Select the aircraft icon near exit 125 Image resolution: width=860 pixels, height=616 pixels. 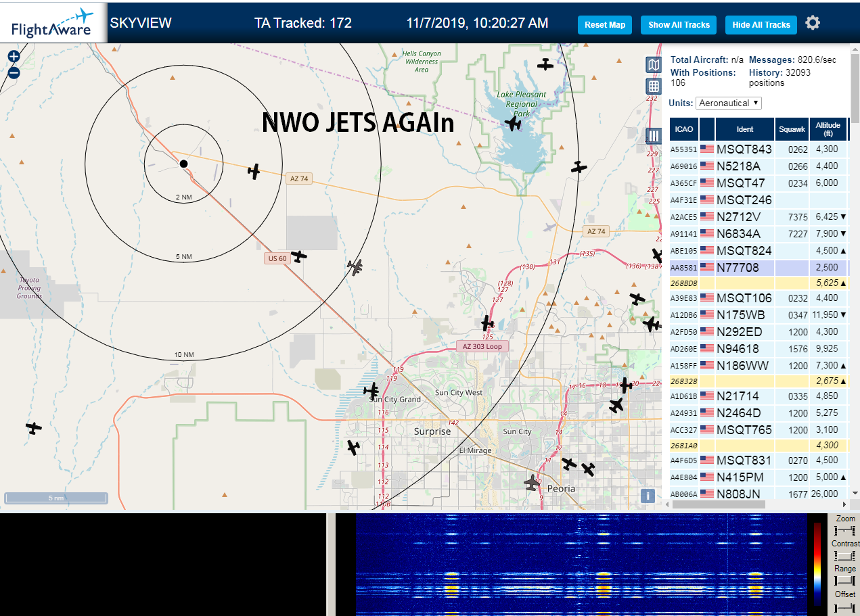pyautogui.click(x=487, y=323)
